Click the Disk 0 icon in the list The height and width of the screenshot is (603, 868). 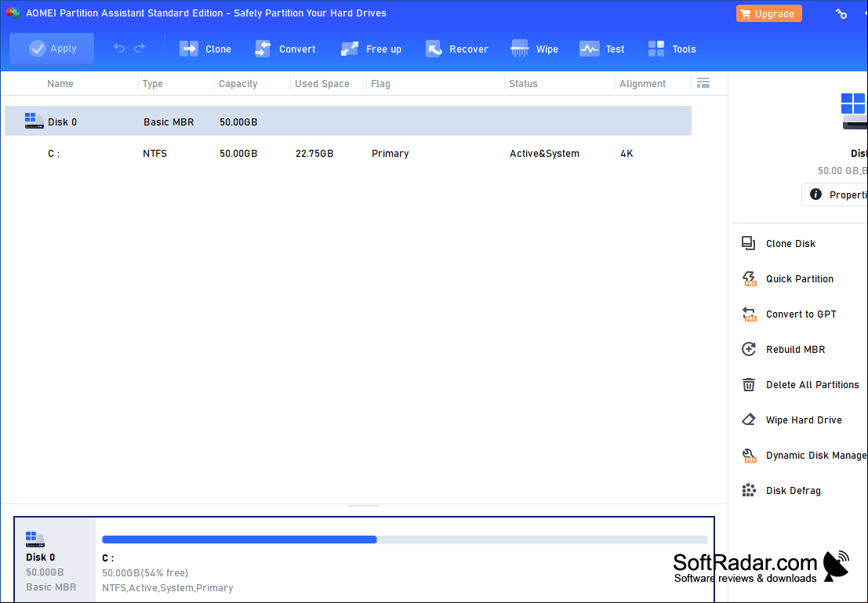(x=34, y=121)
